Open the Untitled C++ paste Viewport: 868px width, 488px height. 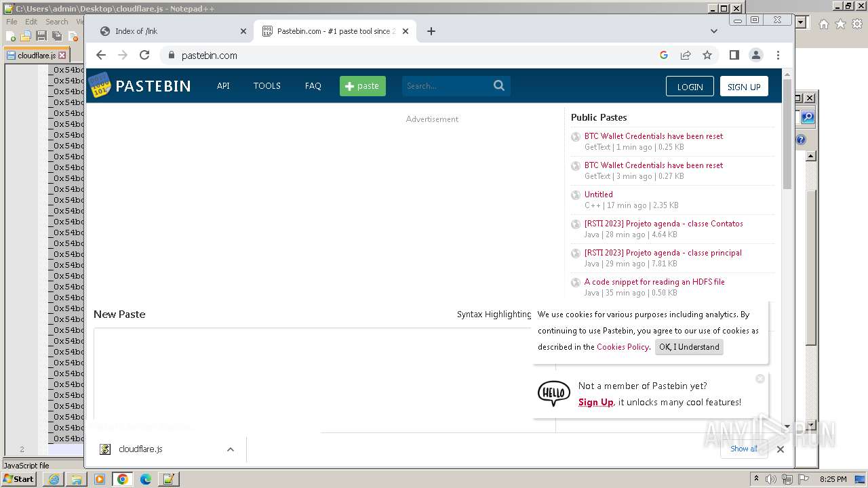pos(599,195)
